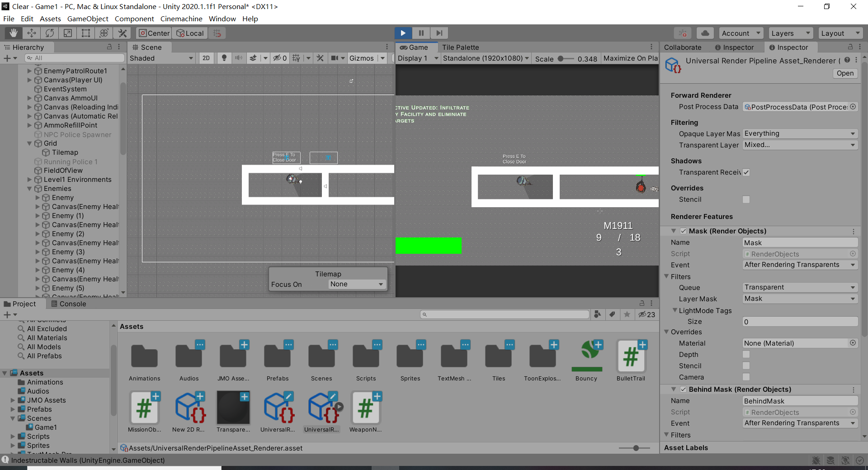Search by type in Project

pos(598,314)
